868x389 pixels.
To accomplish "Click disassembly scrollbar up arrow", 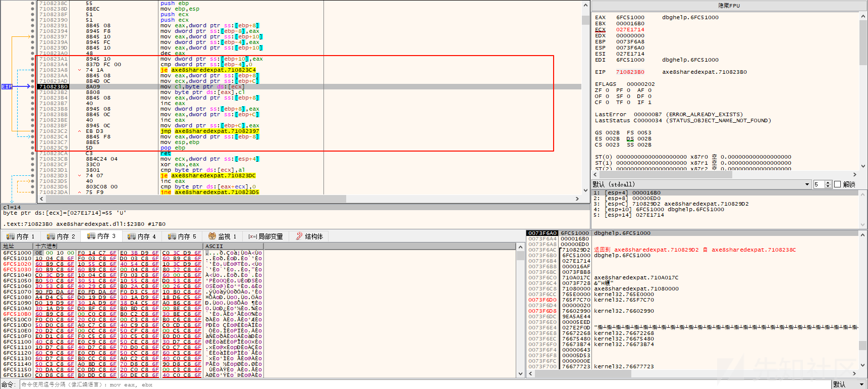I will coord(585,5).
